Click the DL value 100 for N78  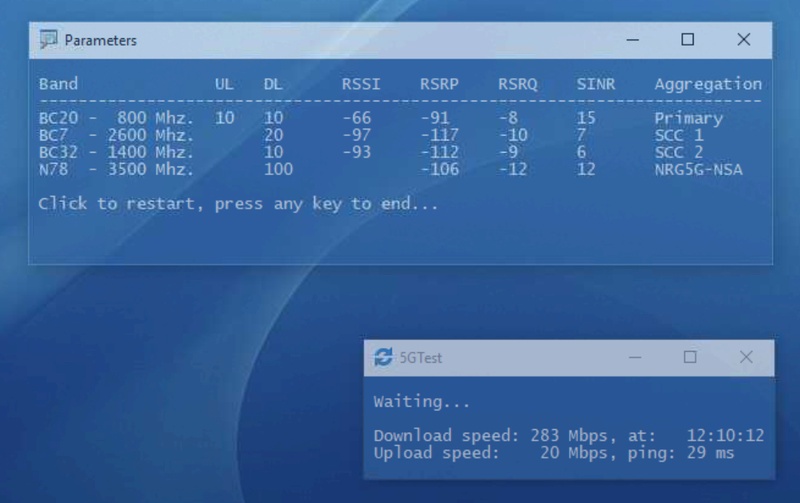279,169
